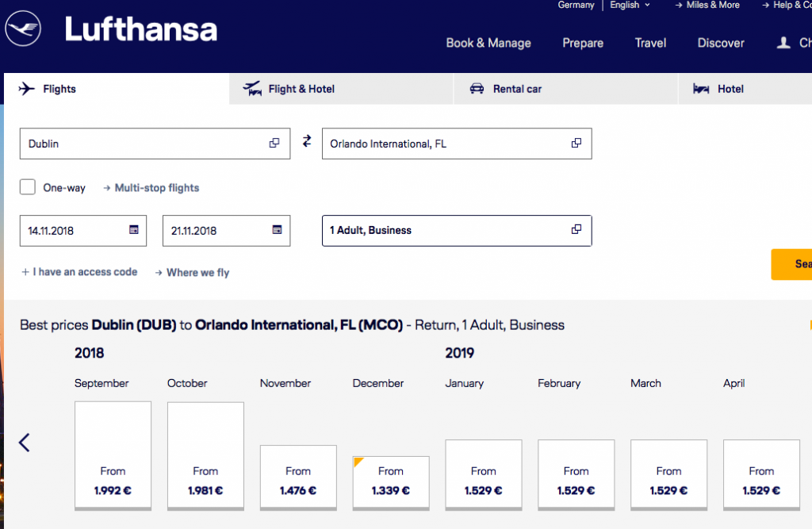Open calendar icon in departure date field

tap(134, 230)
